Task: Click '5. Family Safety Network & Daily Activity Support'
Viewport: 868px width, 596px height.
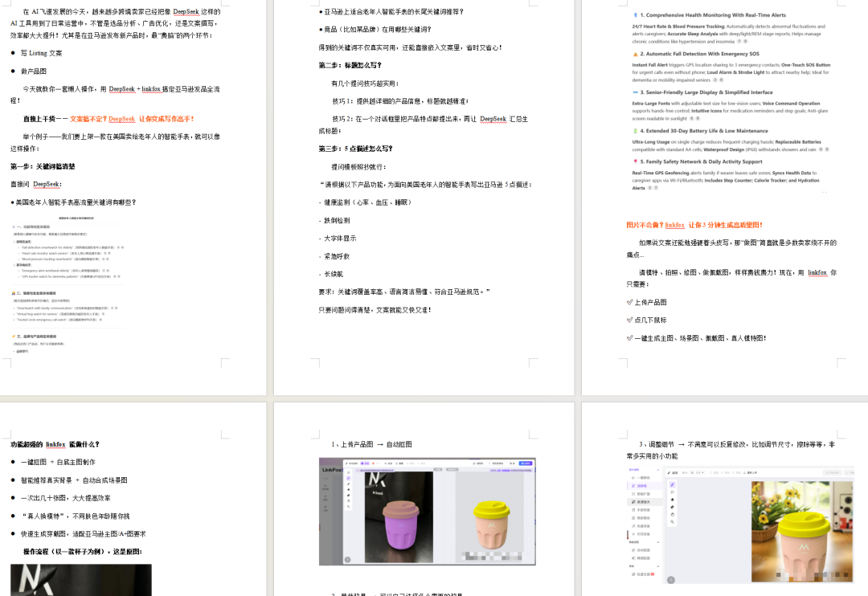Action: pyautogui.click(x=701, y=161)
